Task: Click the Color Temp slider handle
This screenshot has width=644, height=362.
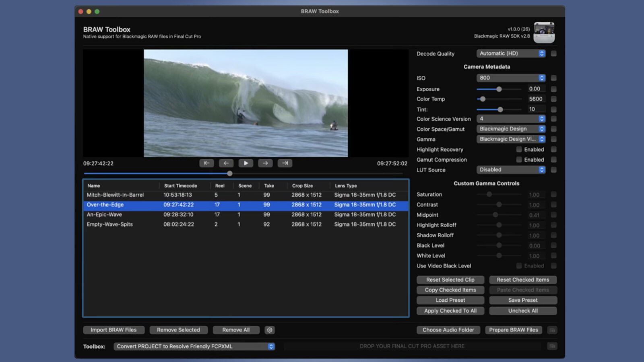Action: click(483, 99)
